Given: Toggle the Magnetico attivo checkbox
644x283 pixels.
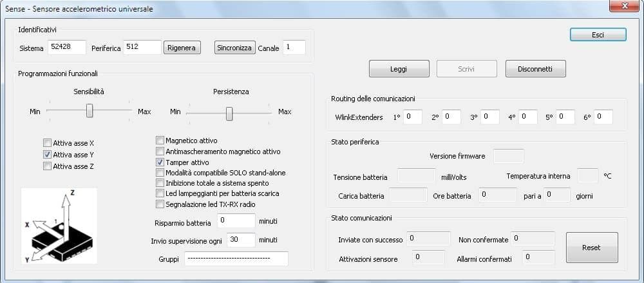Looking at the screenshot, I should pyautogui.click(x=160, y=140).
